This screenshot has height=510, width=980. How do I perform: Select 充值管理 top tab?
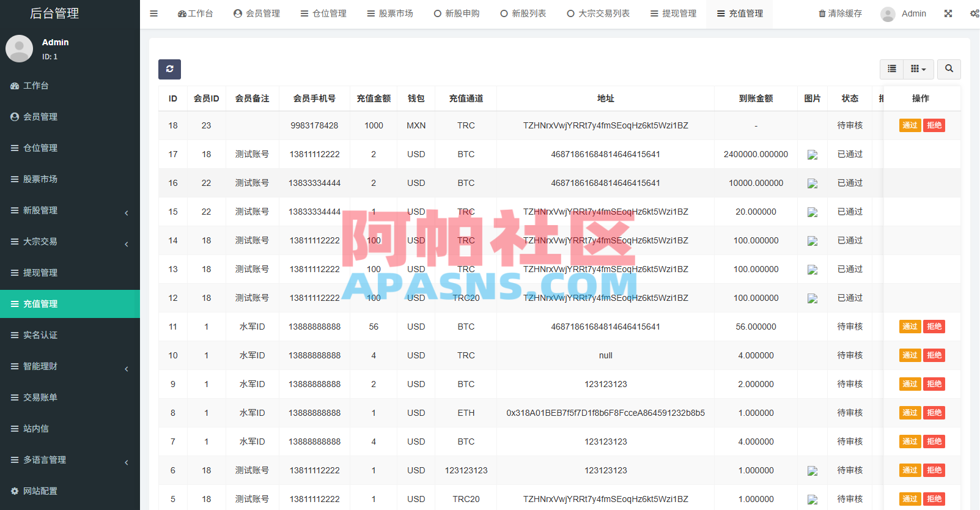740,13
